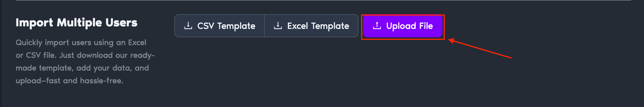Click the line "Quickly import users using an Excel"

(81, 43)
